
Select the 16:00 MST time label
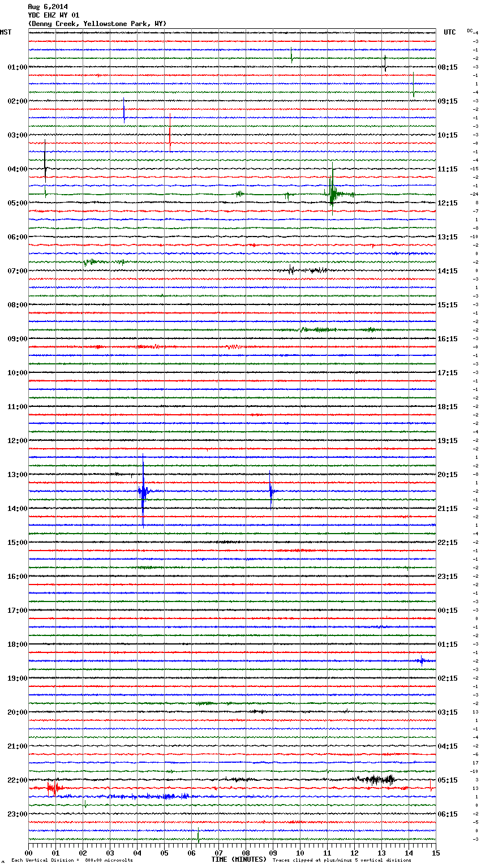18,577
